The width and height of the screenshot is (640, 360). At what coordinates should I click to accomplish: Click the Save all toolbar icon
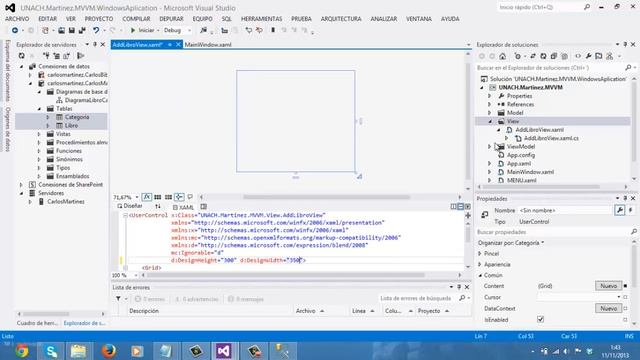click(82, 30)
